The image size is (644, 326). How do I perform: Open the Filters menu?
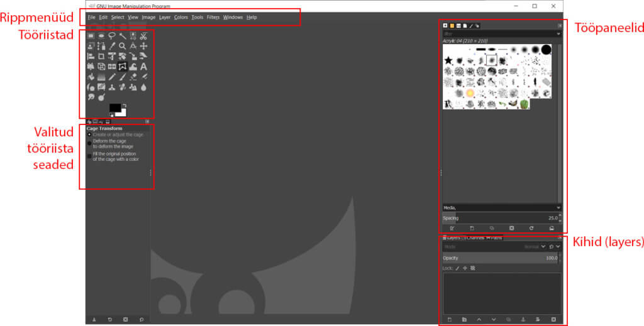213,17
